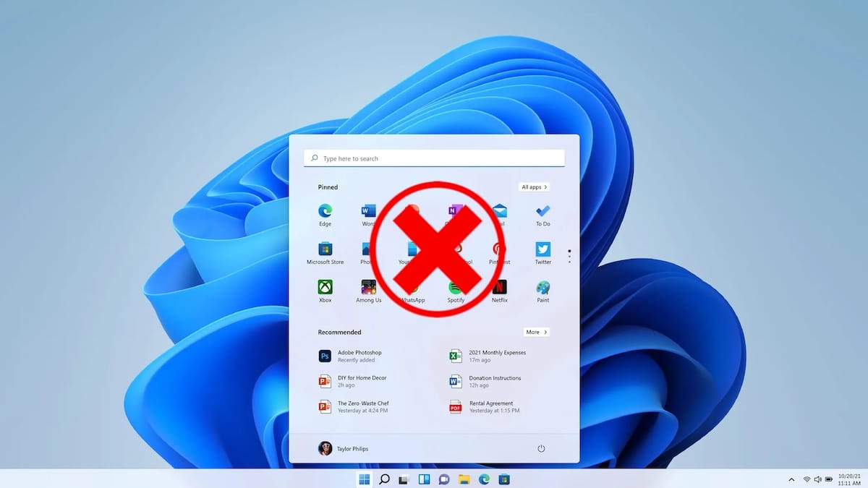Click the Type here to search box
The image size is (868, 488).
click(x=434, y=158)
